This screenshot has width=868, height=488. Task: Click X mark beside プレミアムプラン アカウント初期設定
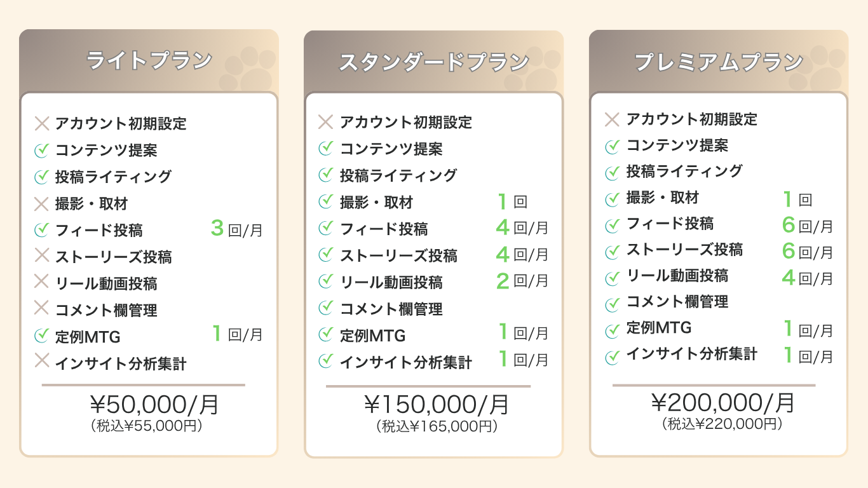pos(612,119)
